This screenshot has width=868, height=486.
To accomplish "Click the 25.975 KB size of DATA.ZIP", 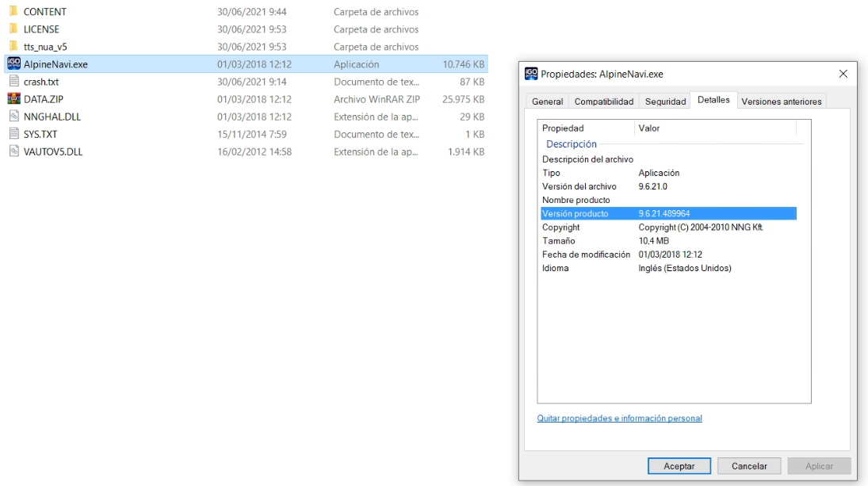I will tap(464, 99).
